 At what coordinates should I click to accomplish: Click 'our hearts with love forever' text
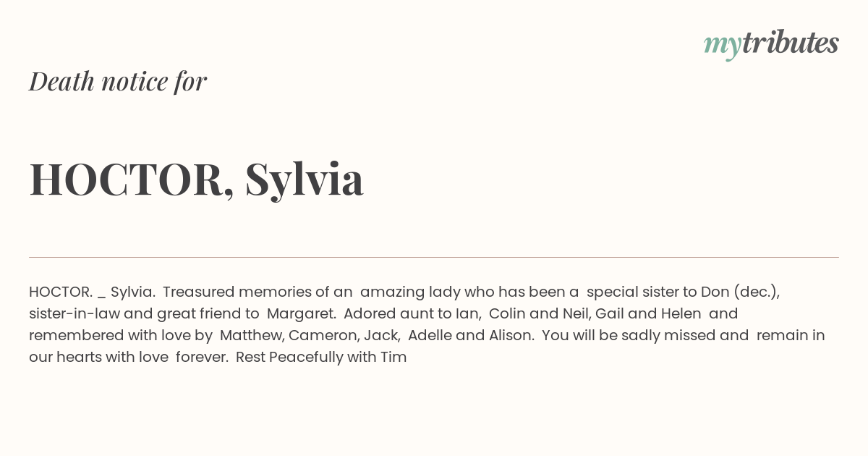[129, 358]
